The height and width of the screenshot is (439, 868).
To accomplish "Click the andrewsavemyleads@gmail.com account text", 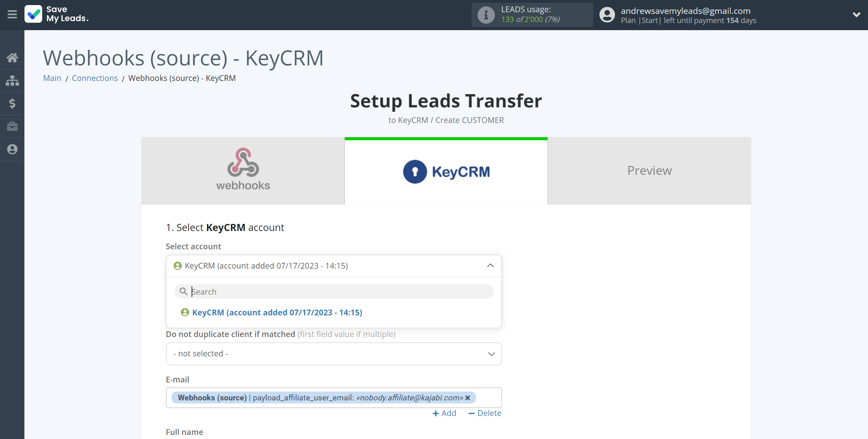I will [x=686, y=11].
